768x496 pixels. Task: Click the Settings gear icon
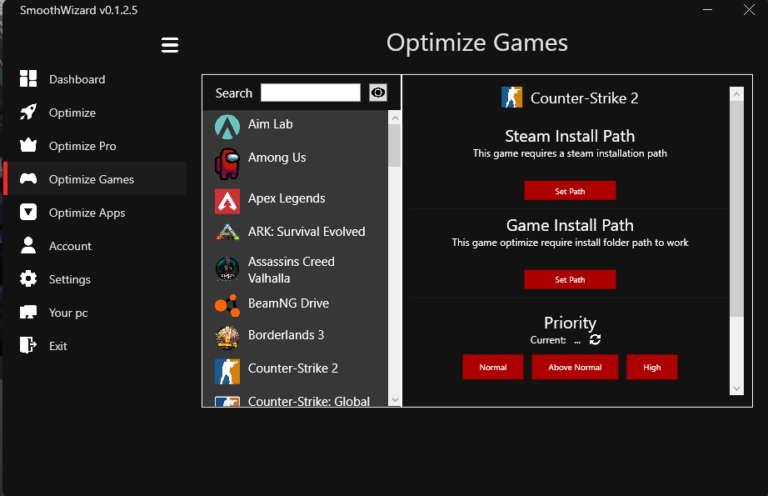click(28, 278)
